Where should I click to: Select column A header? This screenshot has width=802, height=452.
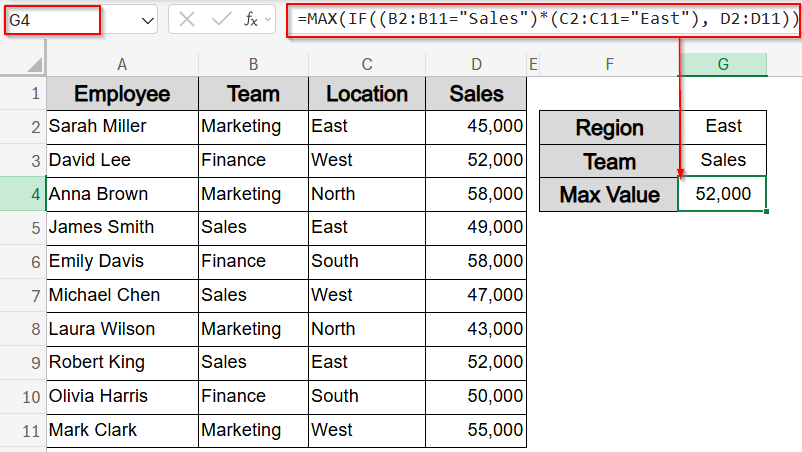point(122,64)
